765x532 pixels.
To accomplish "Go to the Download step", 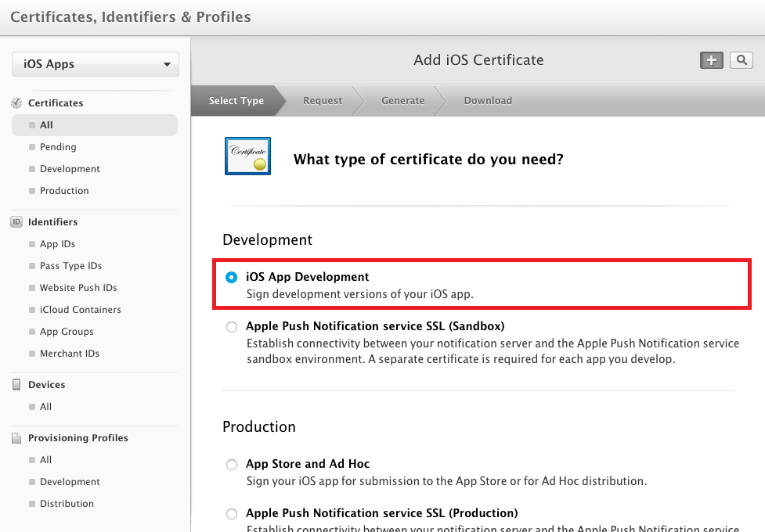I will pyautogui.click(x=488, y=100).
